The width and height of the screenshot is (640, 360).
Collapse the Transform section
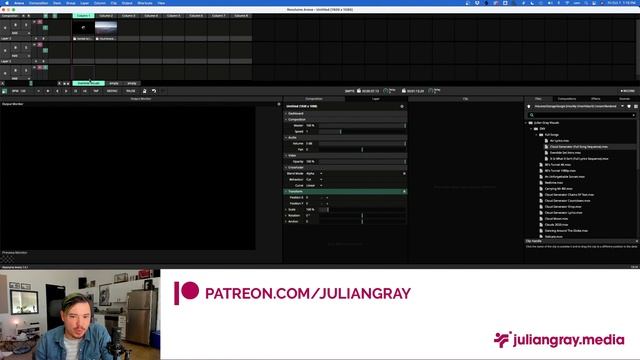286,191
